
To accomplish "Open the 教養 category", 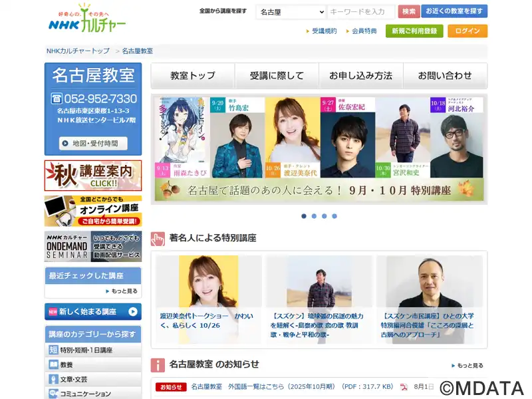I will click(x=93, y=364).
